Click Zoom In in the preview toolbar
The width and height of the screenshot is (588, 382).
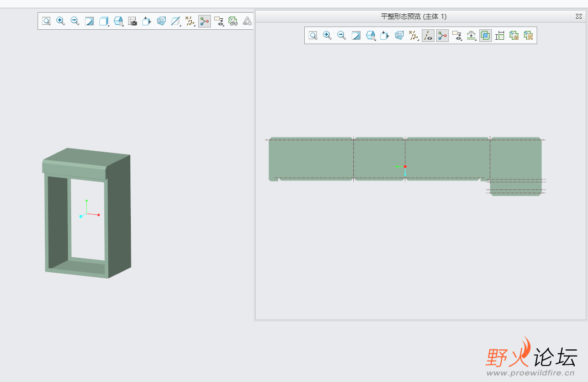pos(327,35)
